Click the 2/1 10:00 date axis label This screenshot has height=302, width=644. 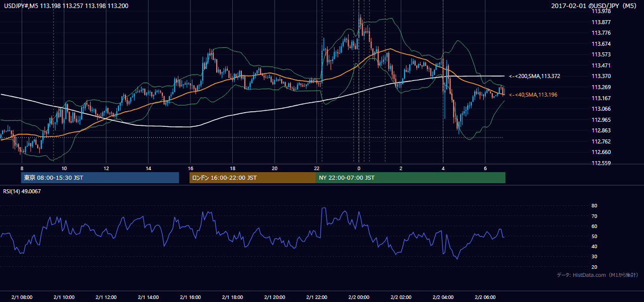pyautogui.click(x=63, y=297)
